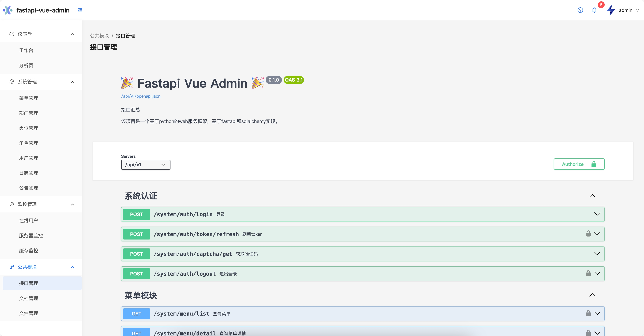644x336 pixels.
Task: Click 公共模块 in the breadcrumb
Action: tap(100, 36)
